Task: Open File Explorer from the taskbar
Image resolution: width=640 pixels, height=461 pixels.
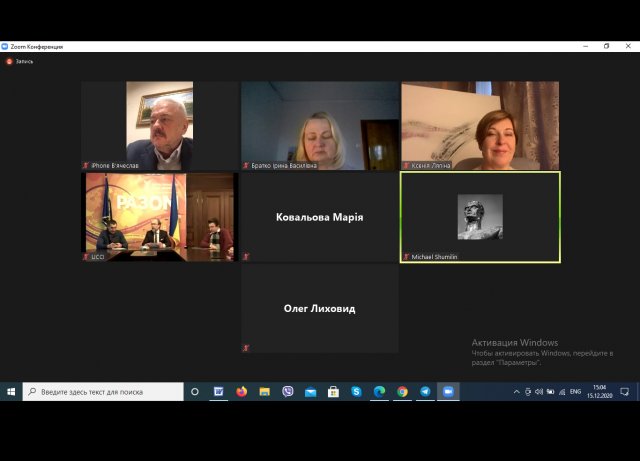Action: [x=264, y=392]
